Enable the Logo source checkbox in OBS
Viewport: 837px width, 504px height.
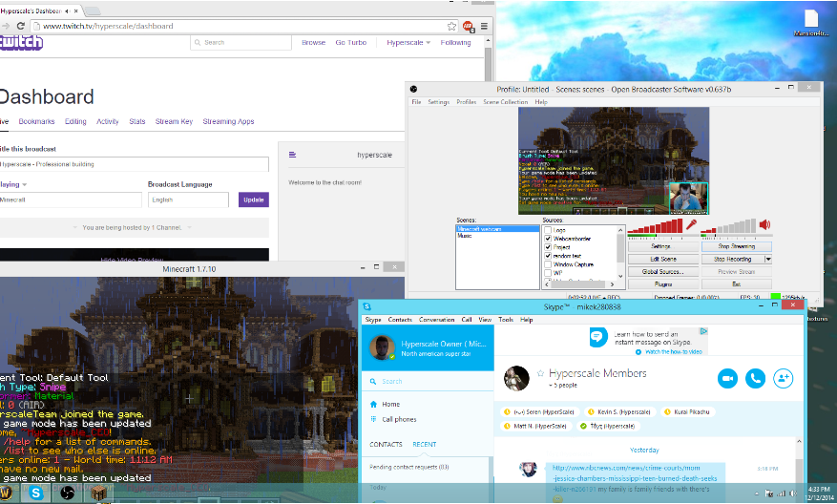(548, 230)
